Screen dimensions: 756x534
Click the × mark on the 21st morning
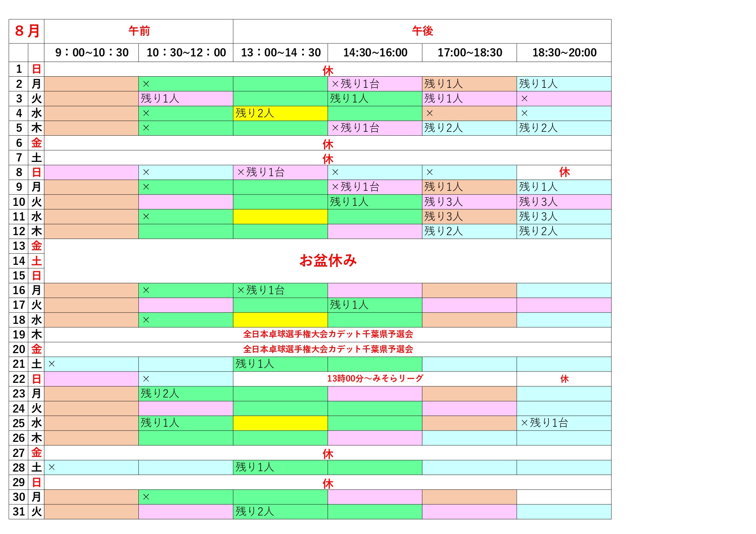point(52,364)
